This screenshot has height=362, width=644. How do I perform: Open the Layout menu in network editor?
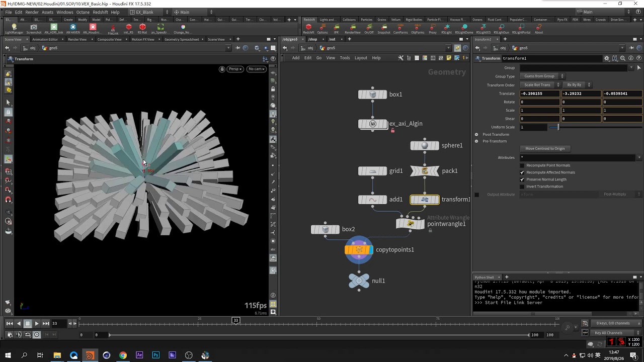[x=361, y=58]
